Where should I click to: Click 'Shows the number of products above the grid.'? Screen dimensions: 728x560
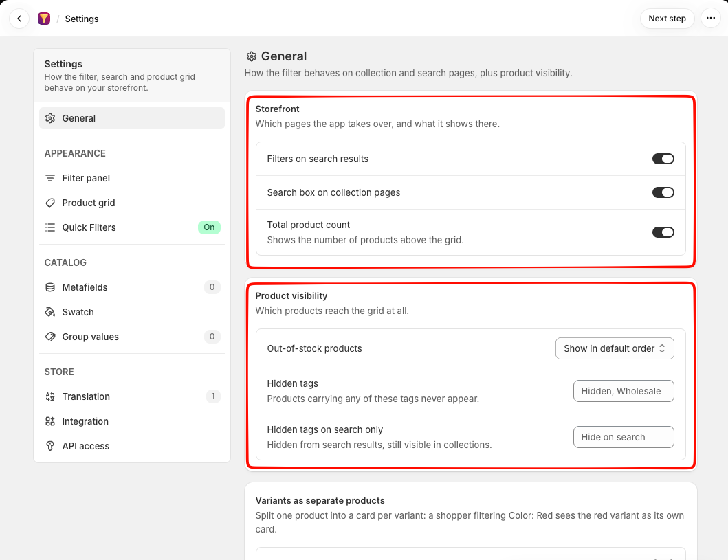(x=366, y=240)
